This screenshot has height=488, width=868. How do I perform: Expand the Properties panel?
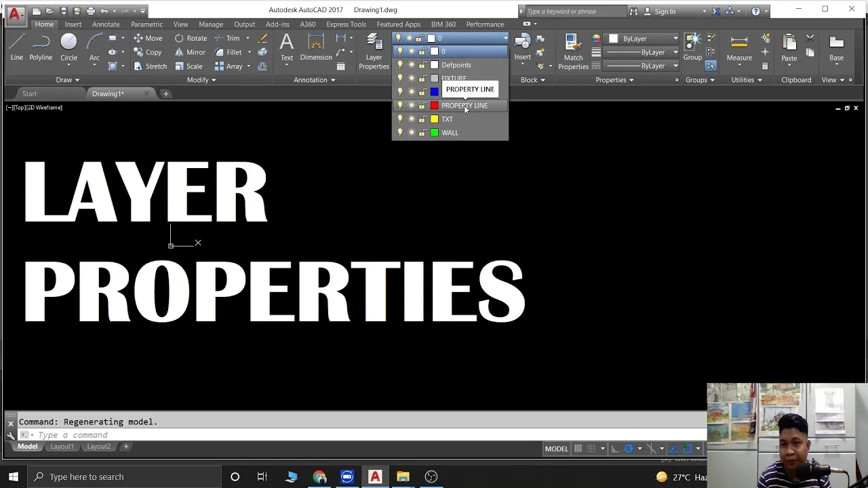coord(615,80)
